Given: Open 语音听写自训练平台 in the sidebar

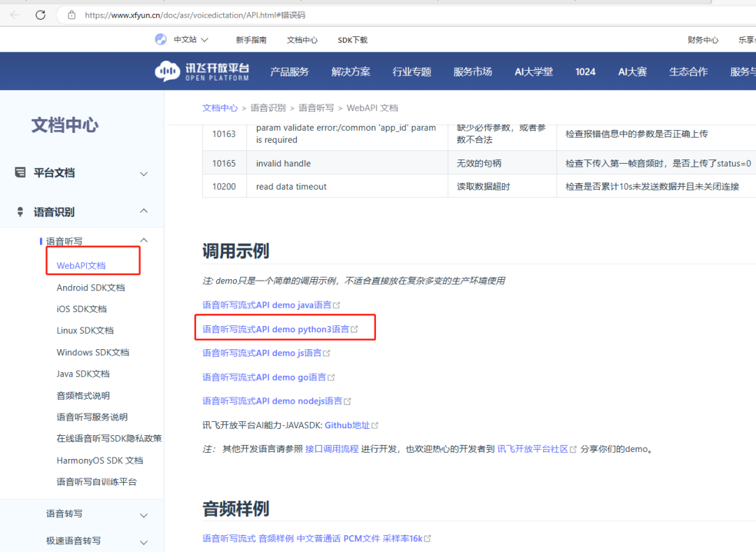Looking at the screenshot, I should (x=97, y=481).
